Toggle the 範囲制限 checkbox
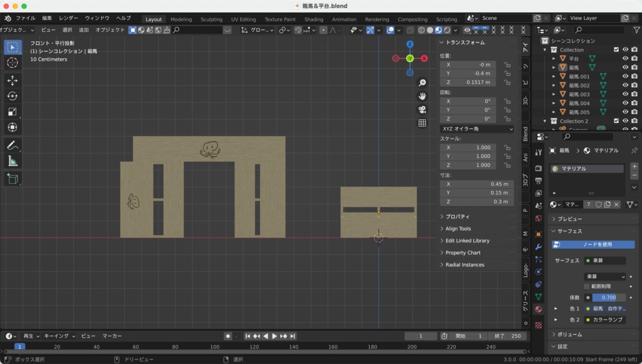Image resolution: width=642 pixels, height=364 pixels. (x=587, y=286)
